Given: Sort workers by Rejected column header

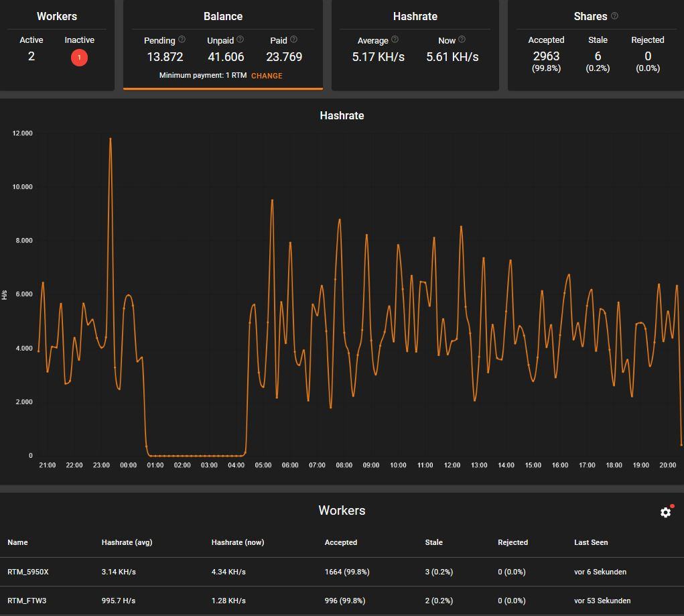Looking at the screenshot, I should (512, 542).
